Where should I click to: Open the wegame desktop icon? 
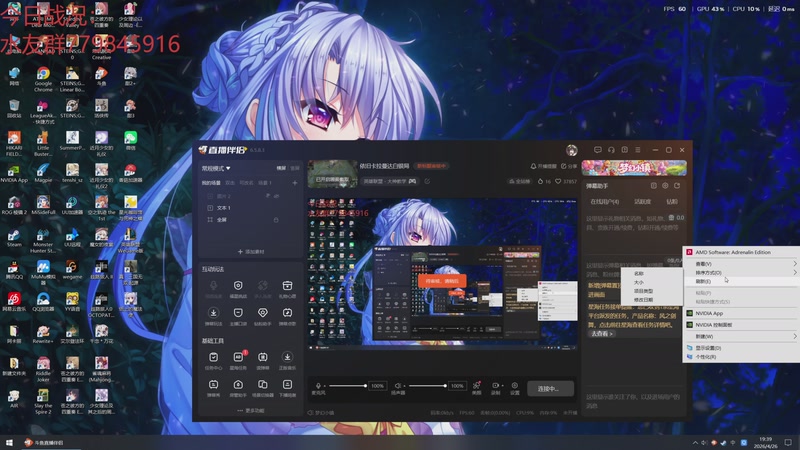point(72,270)
